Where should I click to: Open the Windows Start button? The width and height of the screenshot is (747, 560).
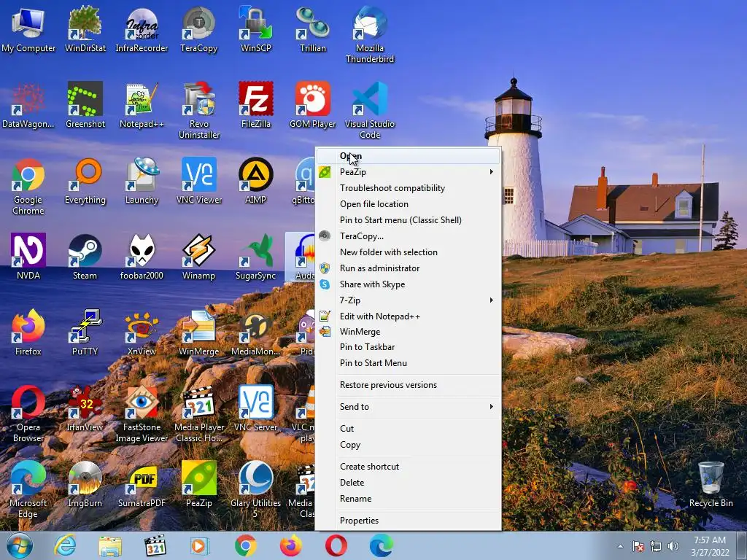[20, 545]
